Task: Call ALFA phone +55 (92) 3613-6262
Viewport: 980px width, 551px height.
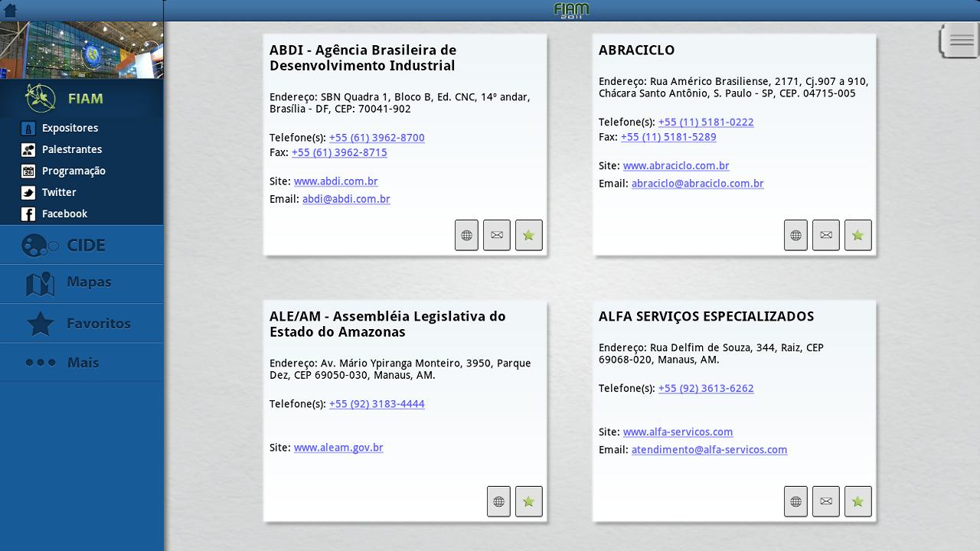Action: (x=706, y=389)
